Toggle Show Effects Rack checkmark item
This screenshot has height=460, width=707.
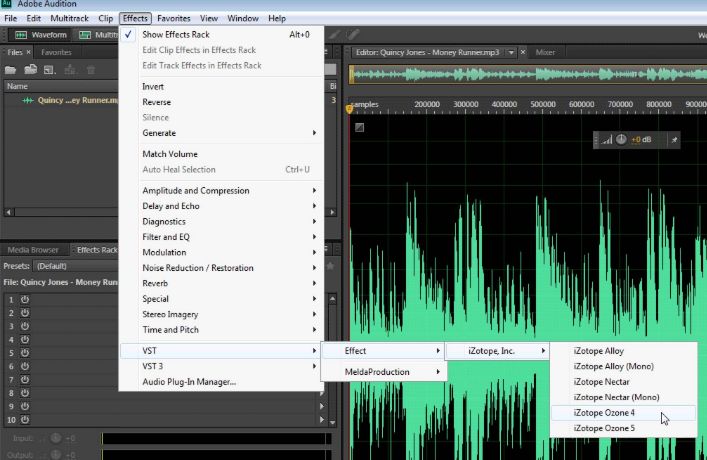coord(221,35)
